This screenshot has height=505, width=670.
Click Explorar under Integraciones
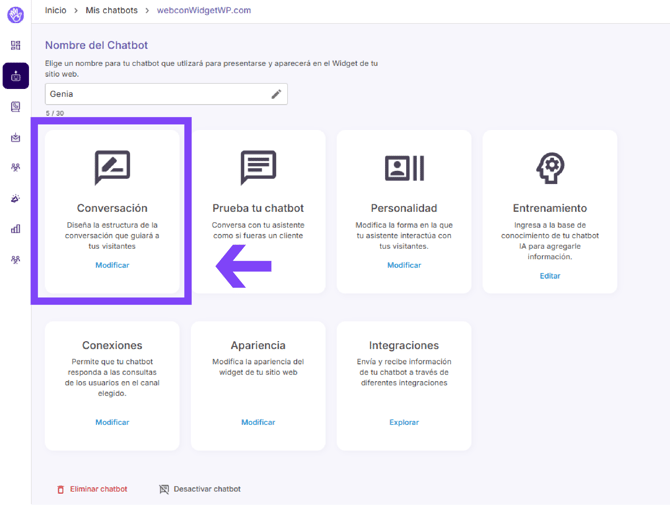tap(404, 422)
